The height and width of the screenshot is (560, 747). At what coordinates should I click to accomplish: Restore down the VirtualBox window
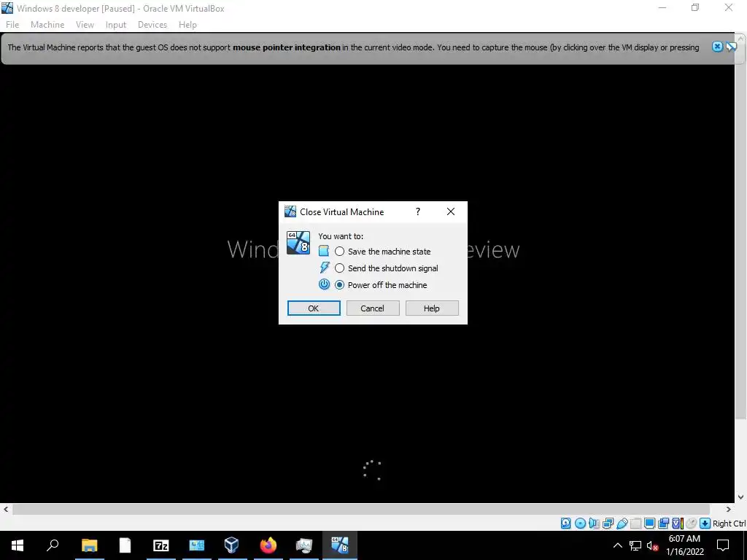click(x=695, y=7)
